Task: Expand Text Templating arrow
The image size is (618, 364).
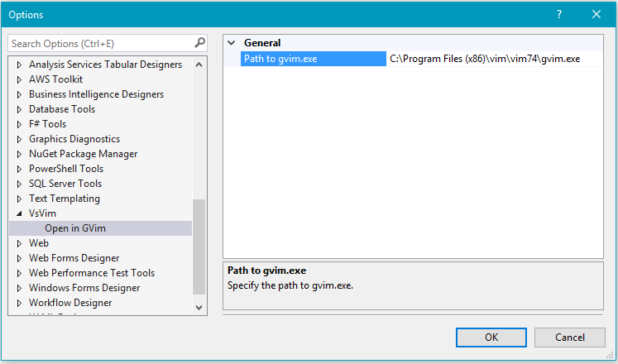Action: (19, 199)
